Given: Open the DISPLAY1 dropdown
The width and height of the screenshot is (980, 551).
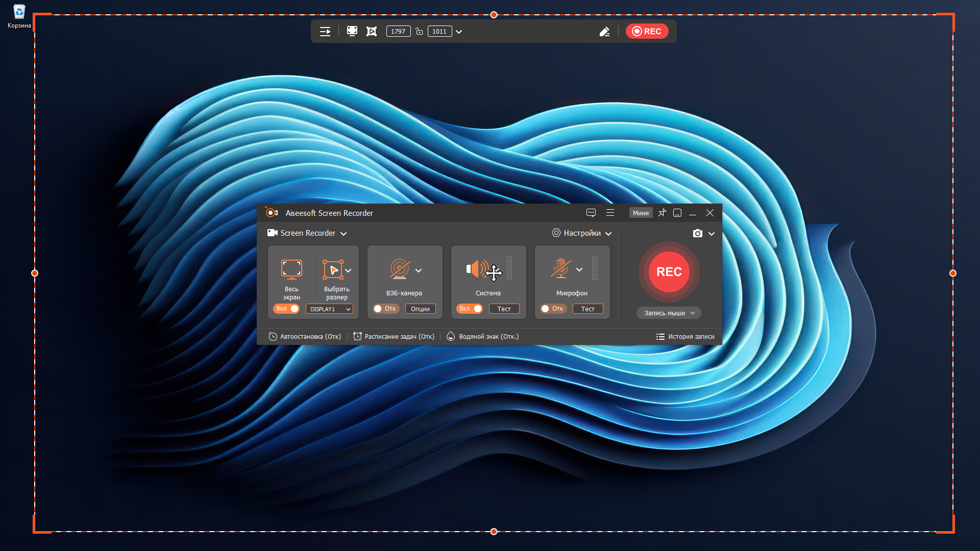Looking at the screenshot, I should tap(329, 309).
